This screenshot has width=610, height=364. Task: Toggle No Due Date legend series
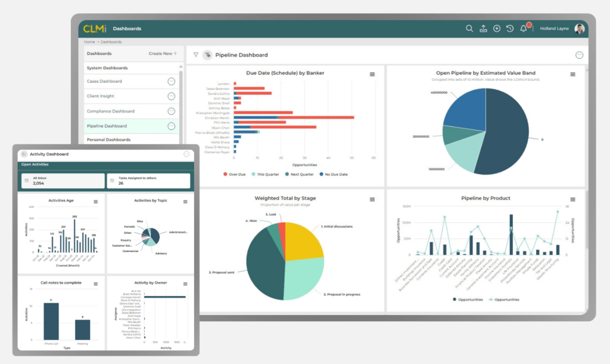336,174
